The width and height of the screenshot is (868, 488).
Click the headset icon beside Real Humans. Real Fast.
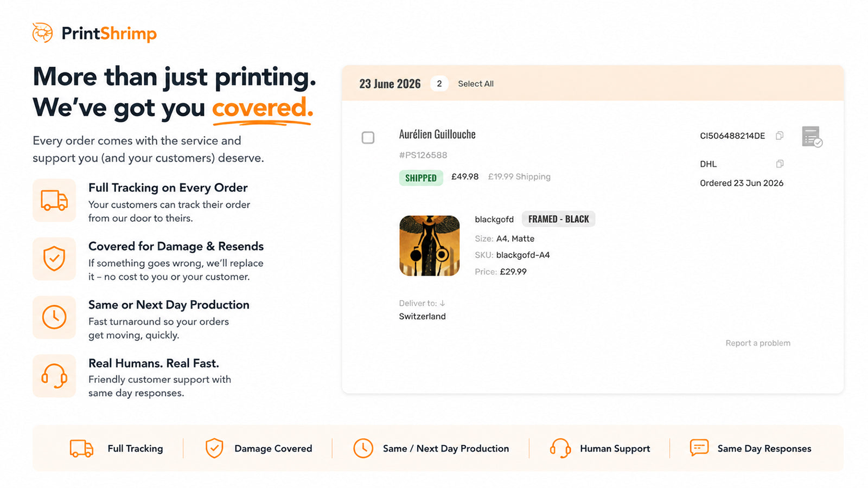click(54, 376)
